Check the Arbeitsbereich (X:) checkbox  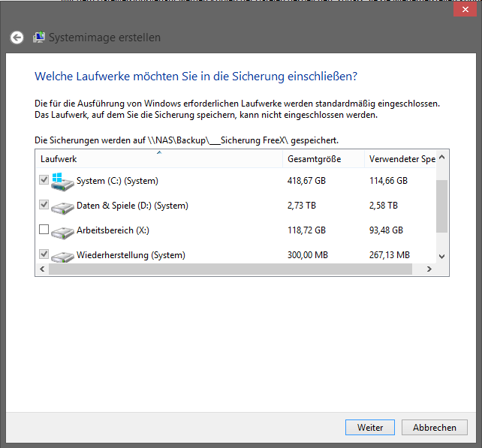(44, 229)
